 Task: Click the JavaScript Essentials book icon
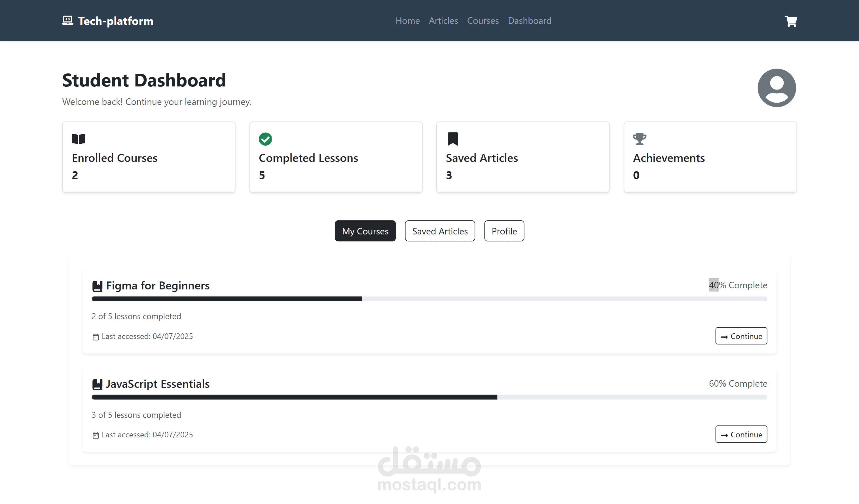pyautogui.click(x=97, y=384)
